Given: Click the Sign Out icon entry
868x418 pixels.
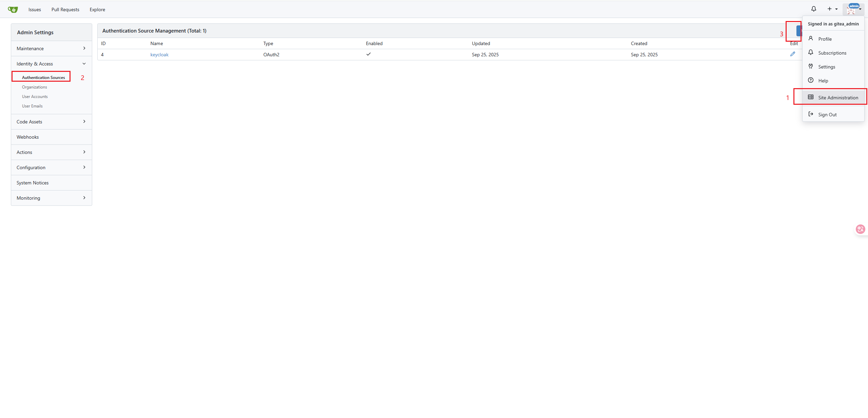Looking at the screenshot, I should click(x=827, y=115).
